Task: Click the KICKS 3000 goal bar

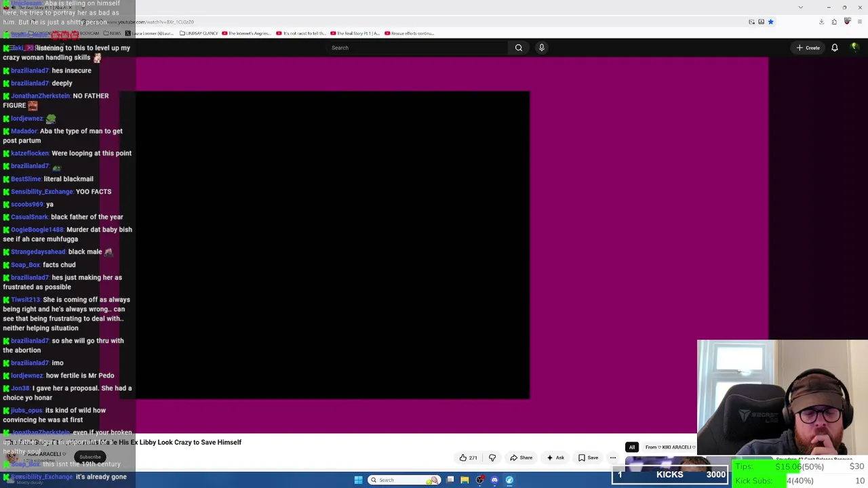Action: click(x=670, y=475)
